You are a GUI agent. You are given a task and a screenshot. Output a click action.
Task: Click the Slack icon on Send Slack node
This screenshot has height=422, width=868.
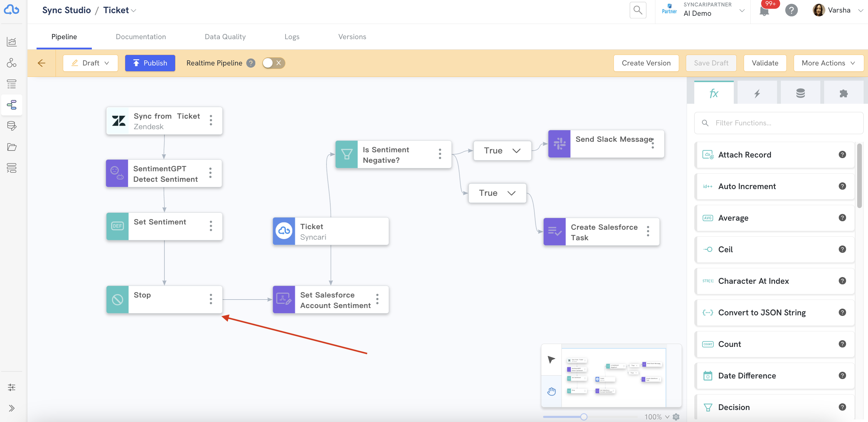coord(559,144)
